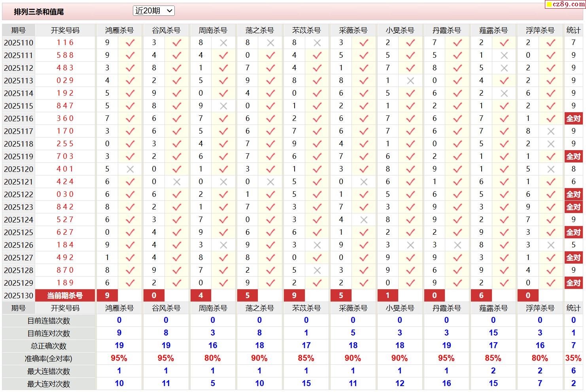Click the red checkmark for 谷风杀号 in row 2025129
Viewport: 586px width, 392px height.
click(177, 283)
